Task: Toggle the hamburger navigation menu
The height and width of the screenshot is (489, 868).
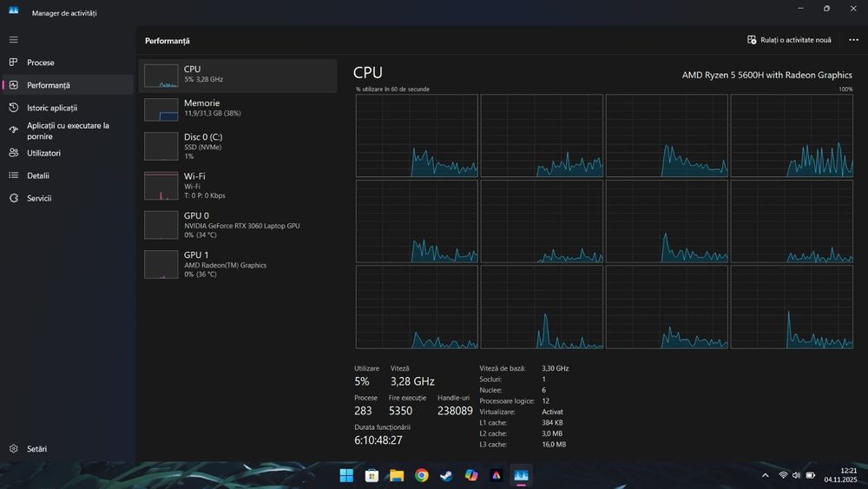Action: [13, 40]
